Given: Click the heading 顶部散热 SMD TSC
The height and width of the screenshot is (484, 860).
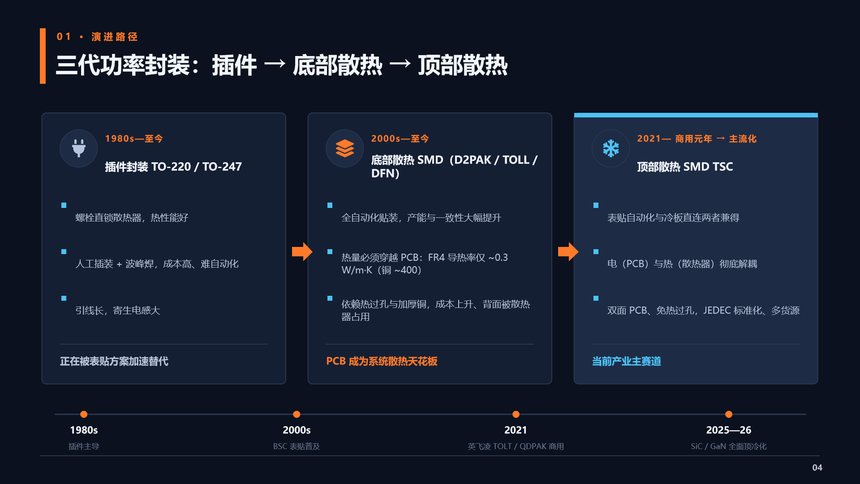Looking at the screenshot, I should coord(684,167).
